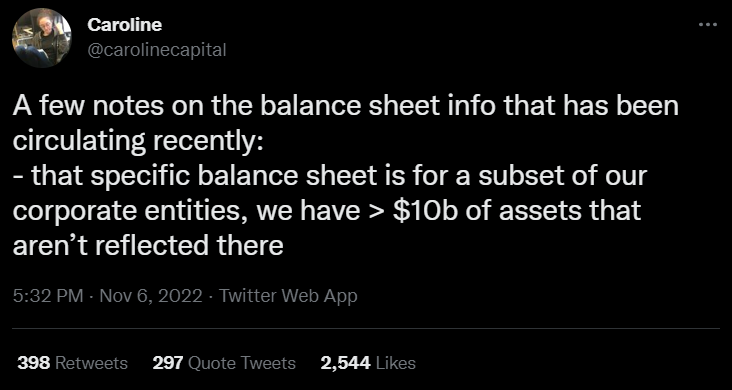
Task: Click the "that specific balance sheet" line
Action: (330, 177)
